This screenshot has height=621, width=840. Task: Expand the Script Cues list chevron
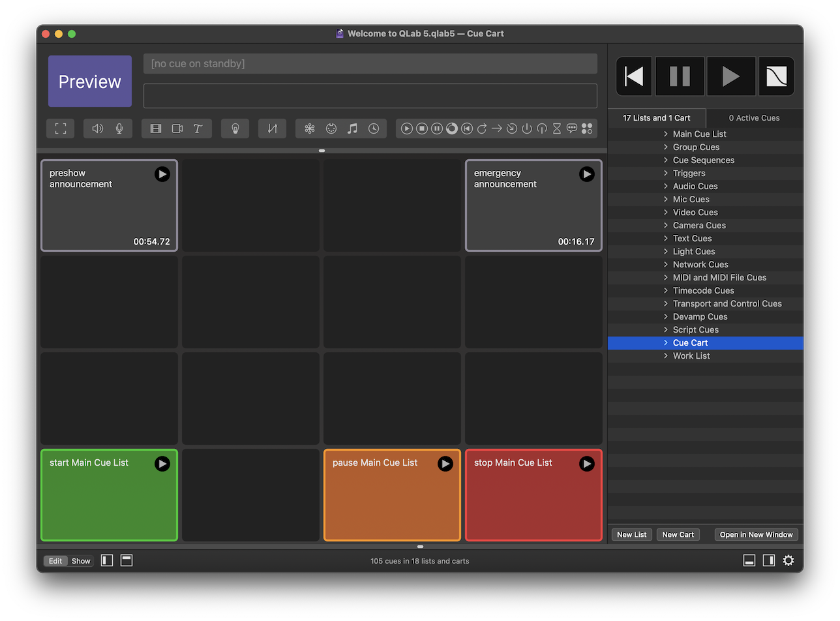[x=665, y=329]
